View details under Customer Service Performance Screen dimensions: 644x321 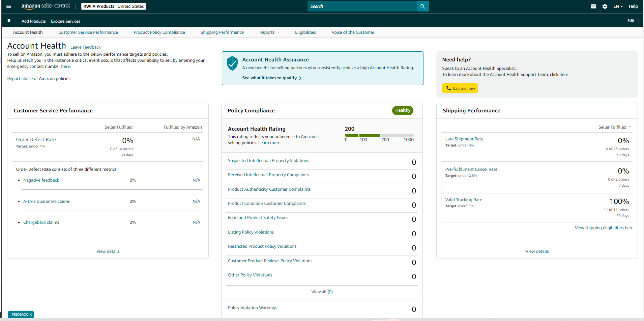point(108,251)
